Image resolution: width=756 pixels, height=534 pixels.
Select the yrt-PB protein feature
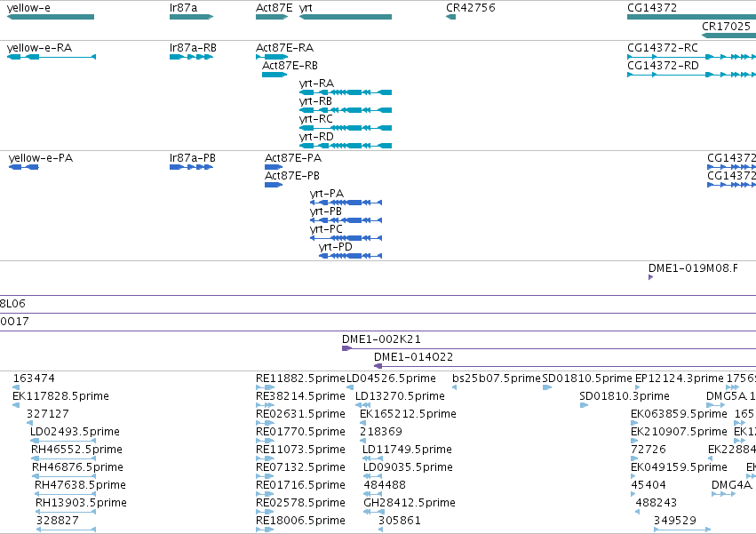[x=346, y=220]
